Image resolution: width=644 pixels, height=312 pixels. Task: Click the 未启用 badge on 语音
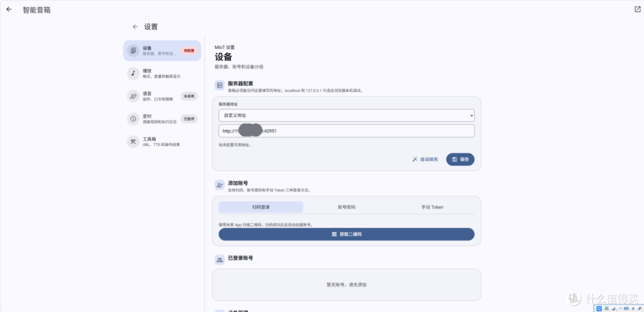point(189,96)
